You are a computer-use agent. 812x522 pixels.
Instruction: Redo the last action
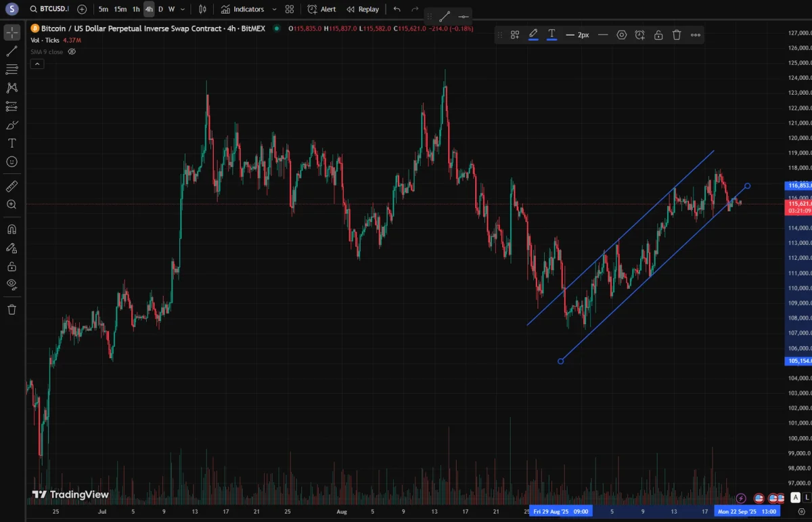pos(415,9)
